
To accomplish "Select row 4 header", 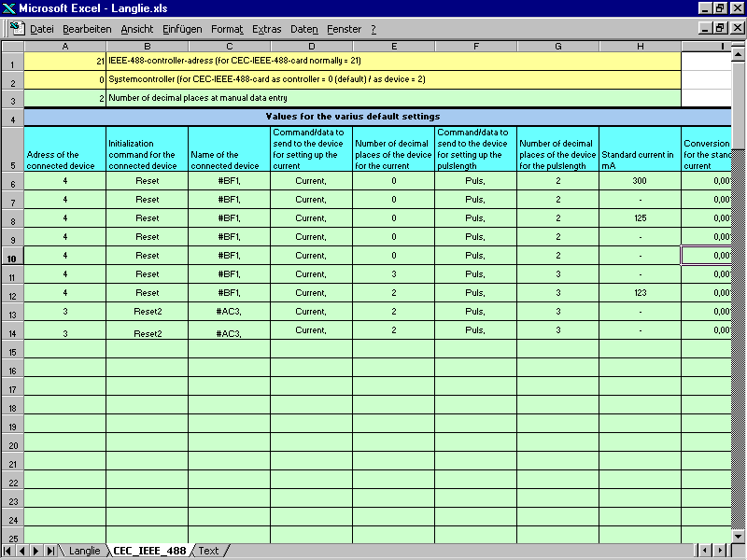I will point(12,118).
